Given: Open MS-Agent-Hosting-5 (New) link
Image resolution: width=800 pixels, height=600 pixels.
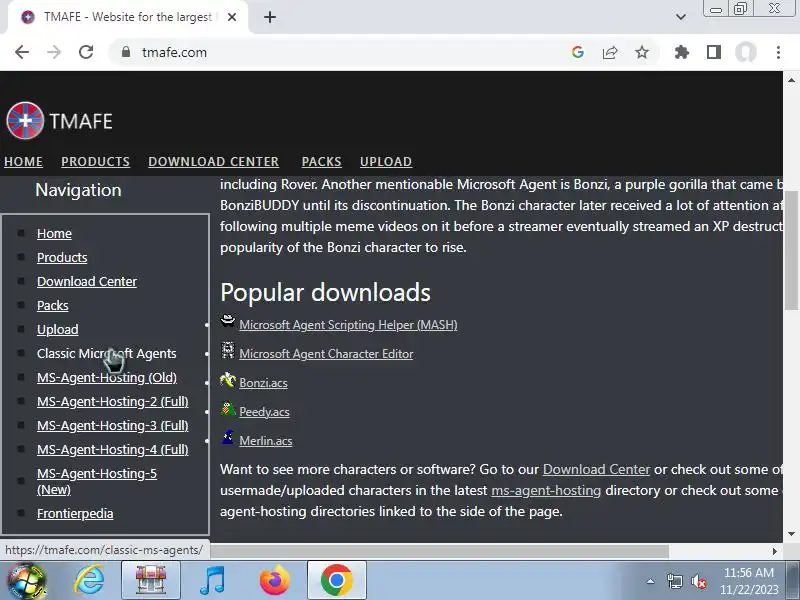Looking at the screenshot, I should pos(97,481).
